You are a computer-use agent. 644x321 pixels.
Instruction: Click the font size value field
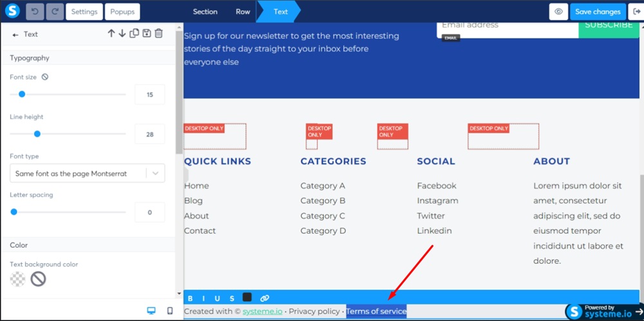click(149, 95)
